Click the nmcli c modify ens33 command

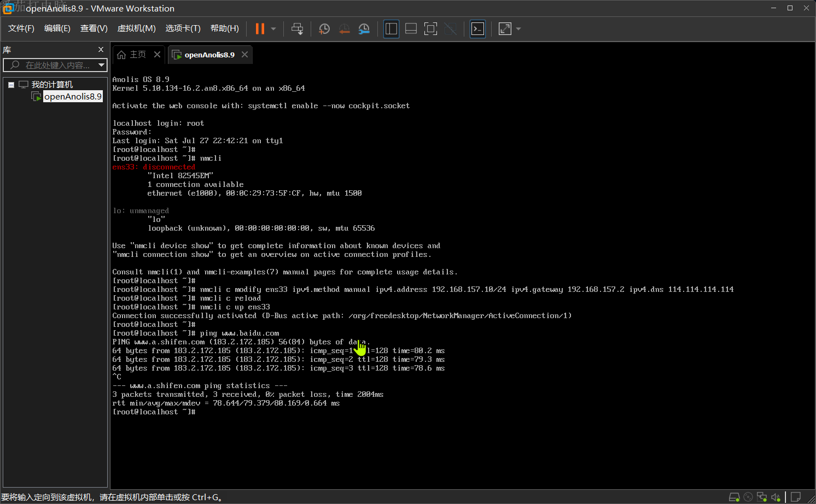423,289
